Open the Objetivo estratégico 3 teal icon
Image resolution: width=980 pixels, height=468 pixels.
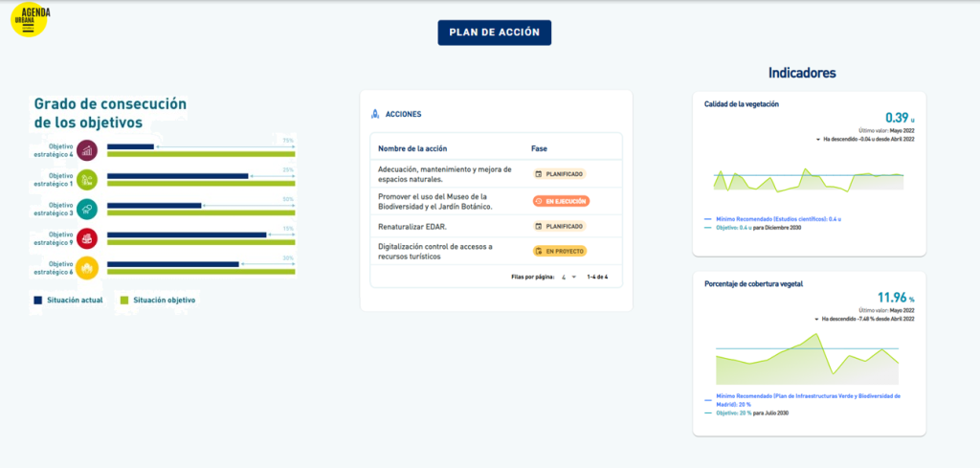tap(87, 209)
